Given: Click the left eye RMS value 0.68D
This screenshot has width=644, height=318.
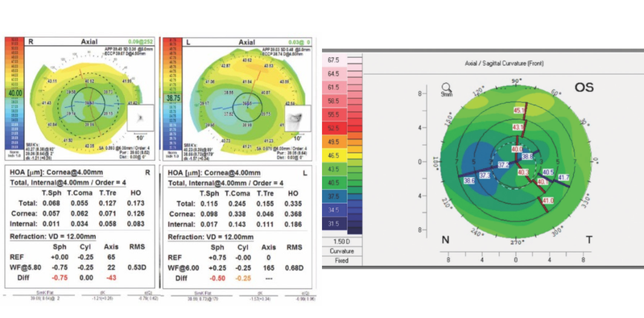Looking at the screenshot, I should (293, 268).
